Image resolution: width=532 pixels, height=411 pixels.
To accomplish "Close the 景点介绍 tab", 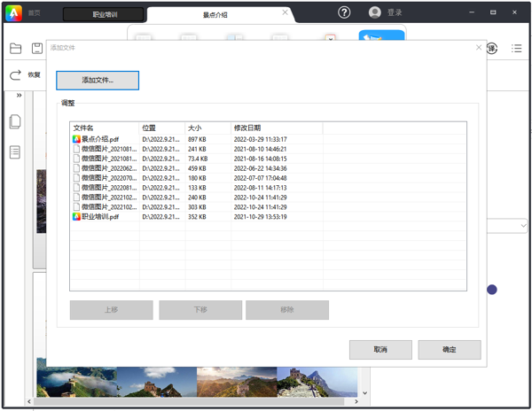I will (284, 13).
